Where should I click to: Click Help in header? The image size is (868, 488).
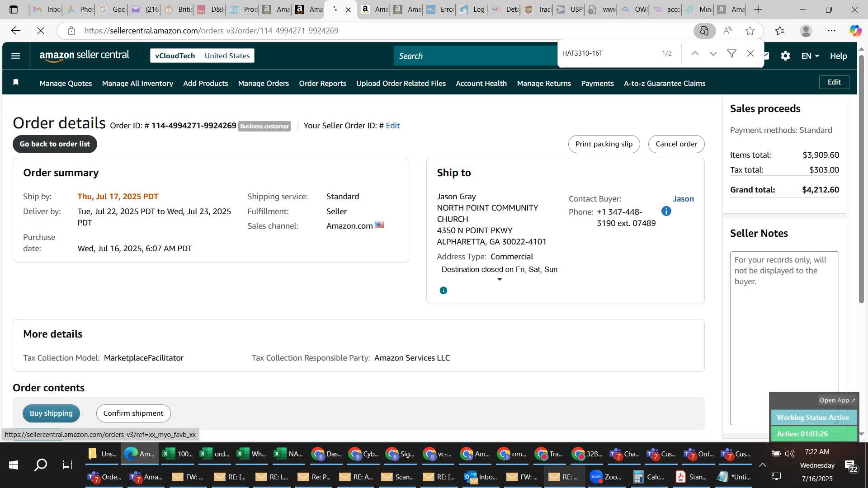(838, 56)
